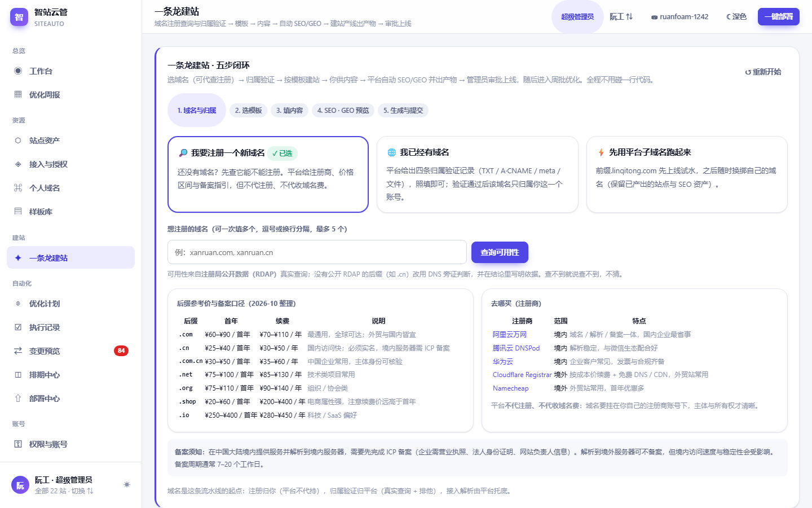
Task: Open 工作台 via its sidebar icon
Action: (18, 71)
